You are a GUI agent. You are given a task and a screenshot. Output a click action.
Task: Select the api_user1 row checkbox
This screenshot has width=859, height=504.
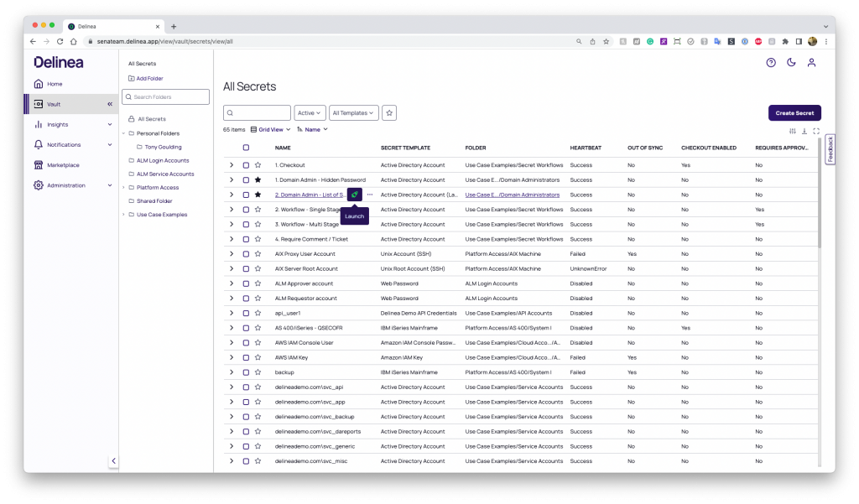[x=246, y=313]
